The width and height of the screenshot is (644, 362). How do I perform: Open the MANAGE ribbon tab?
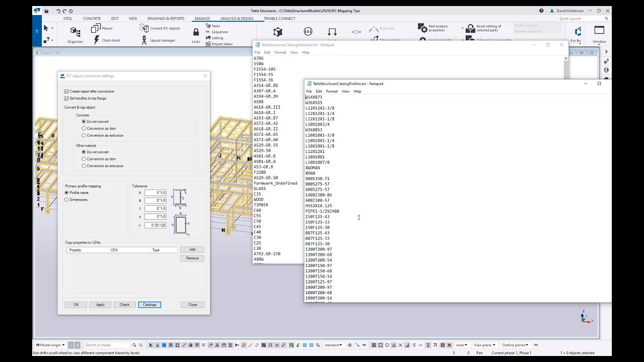202,19
